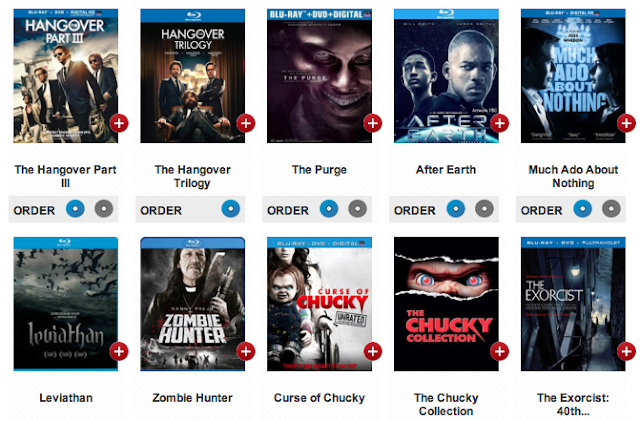Select blue disc option for Hangover Trilogy
Screen dimensions: 640x421
(231, 209)
